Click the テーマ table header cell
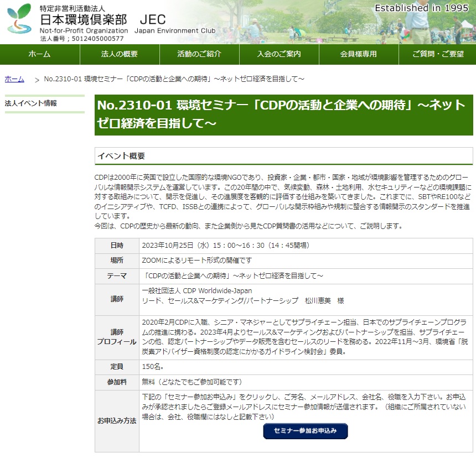 coord(117,277)
